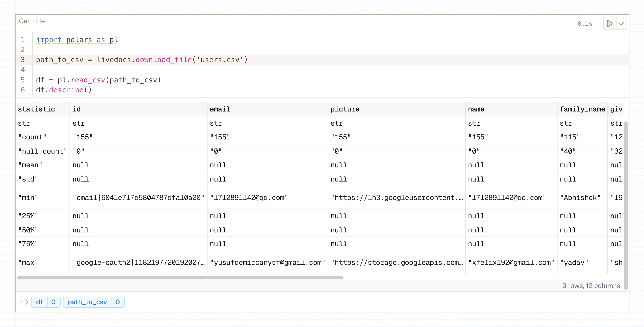Click the return arrow icon beside df
Image resolution: width=644 pixels, height=327 pixels.
tap(24, 302)
